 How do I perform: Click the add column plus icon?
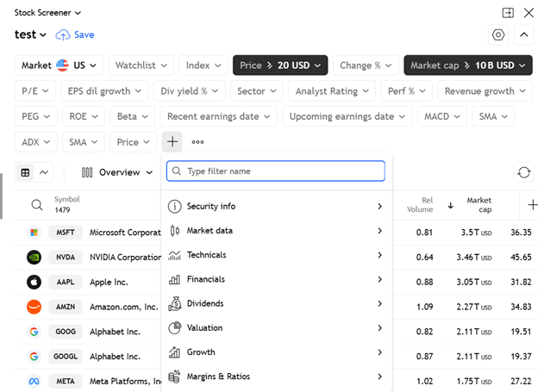click(532, 205)
